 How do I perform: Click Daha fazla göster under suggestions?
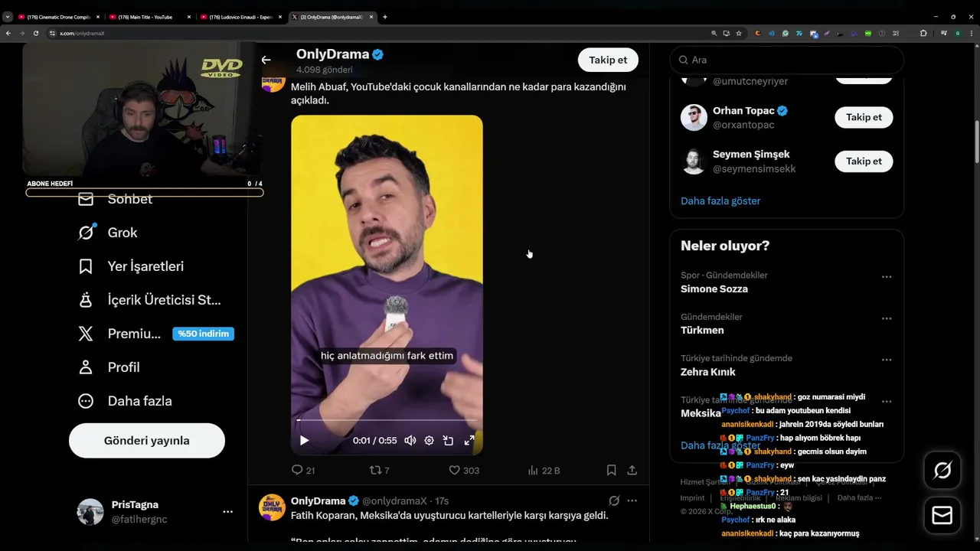click(720, 201)
